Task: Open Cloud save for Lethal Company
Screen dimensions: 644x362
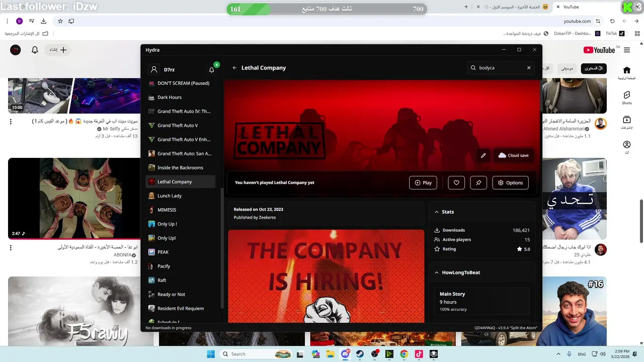Action: pyautogui.click(x=513, y=155)
